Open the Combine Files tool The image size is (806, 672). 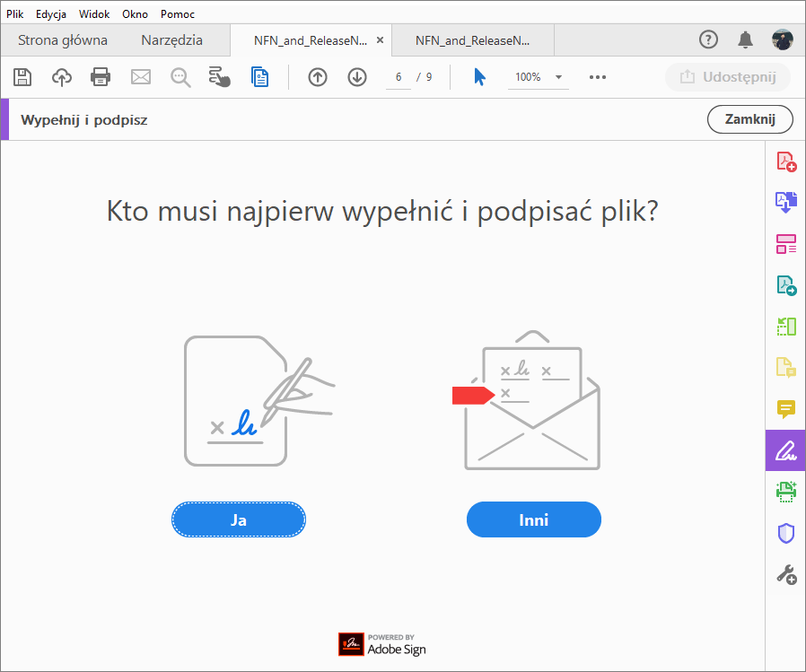click(785, 202)
